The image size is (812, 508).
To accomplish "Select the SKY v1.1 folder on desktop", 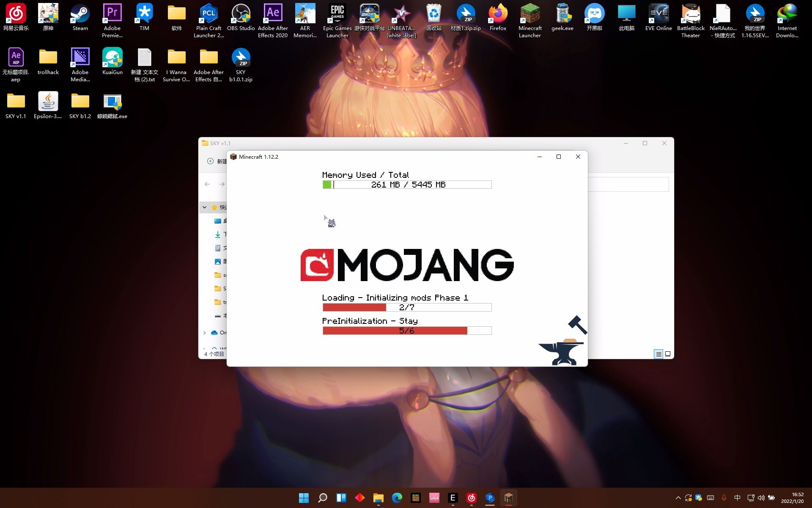I will click(16, 105).
